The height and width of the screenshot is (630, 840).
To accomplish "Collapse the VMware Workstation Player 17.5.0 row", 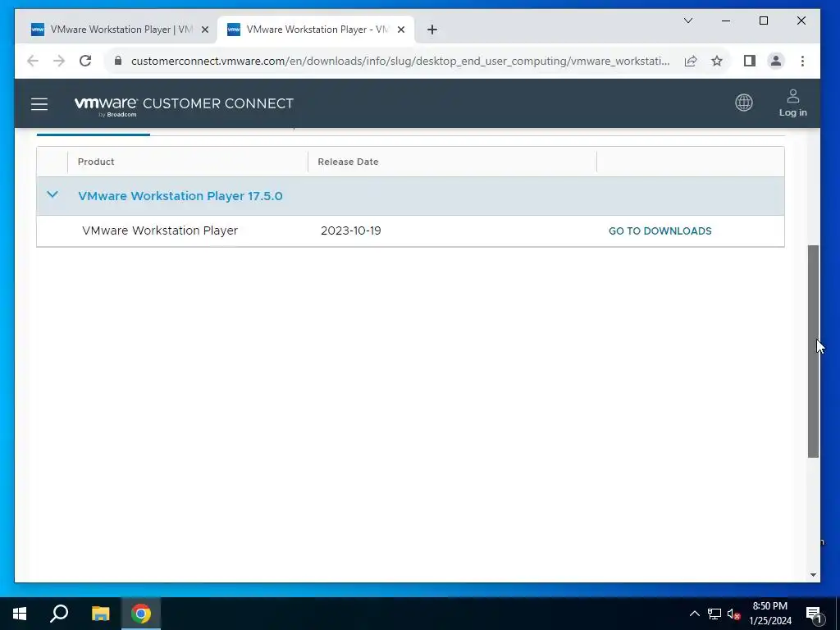I will tap(52, 195).
